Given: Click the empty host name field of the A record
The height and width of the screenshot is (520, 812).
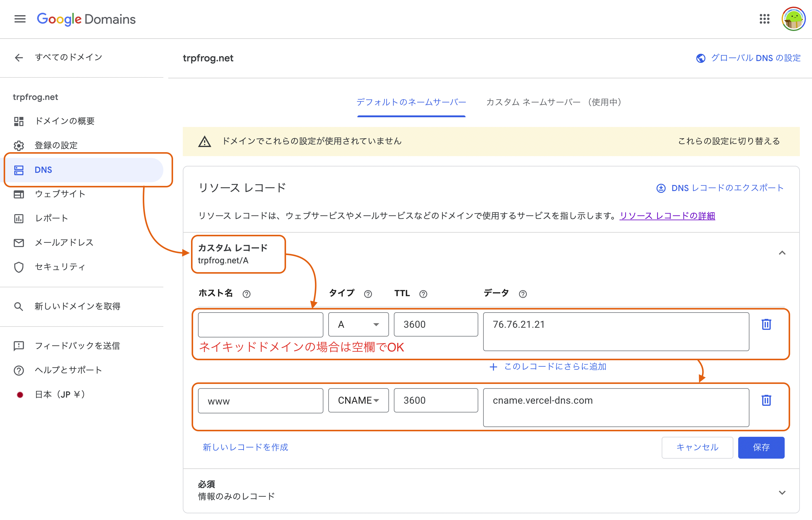Looking at the screenshot, I should (260, 324).
